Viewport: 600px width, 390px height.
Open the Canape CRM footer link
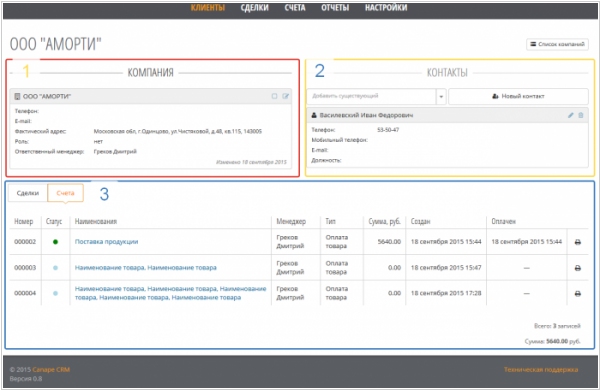(51, 370)
